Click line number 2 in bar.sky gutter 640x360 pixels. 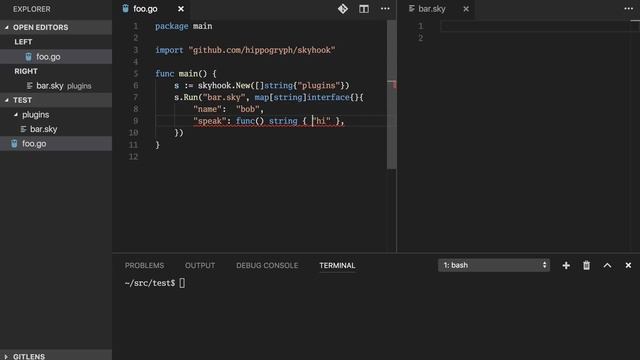pyautogui.click(x=420, y=38)
